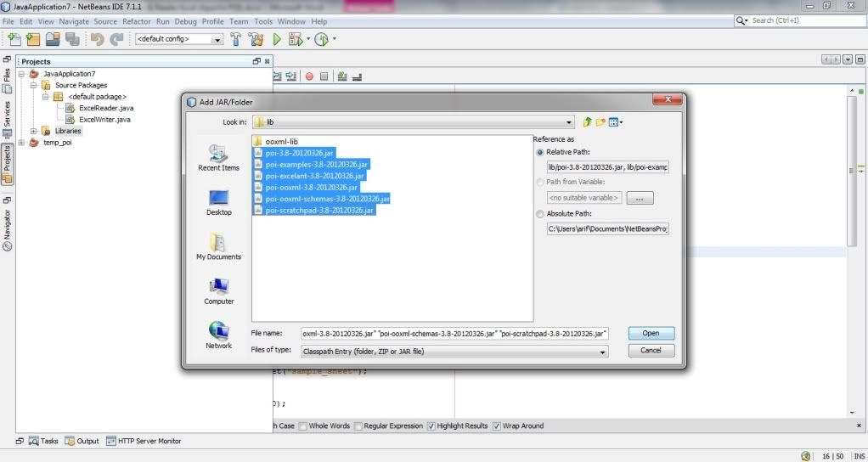This screenshot has height=462, width=868.
Task: Click the Build Project hammer icon
Action: click(236, 39)
